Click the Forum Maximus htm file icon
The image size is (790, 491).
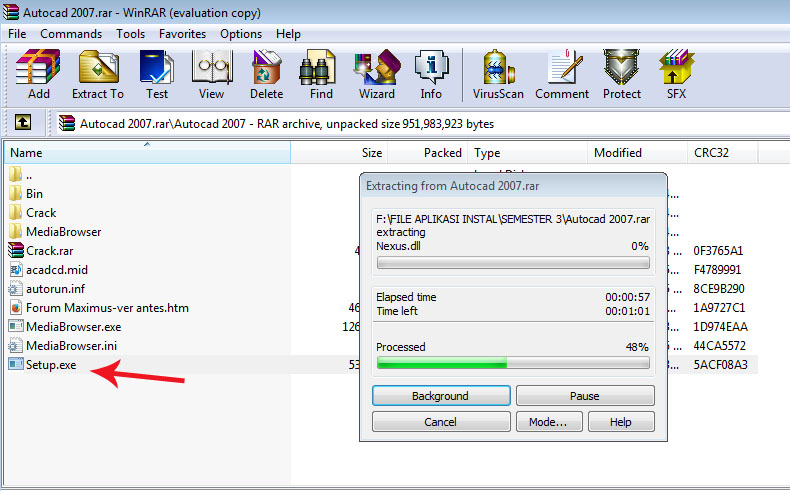(x=16, y=307)
